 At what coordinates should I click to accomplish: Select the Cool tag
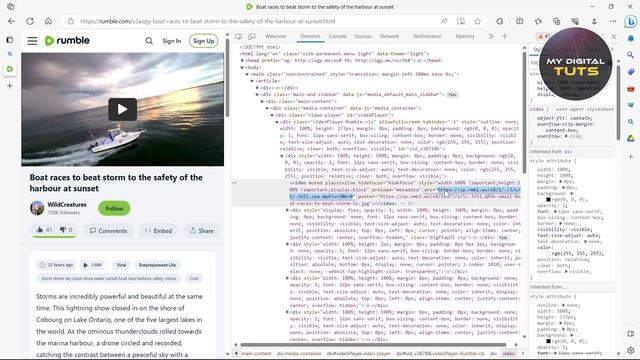(x=193, y=278)
